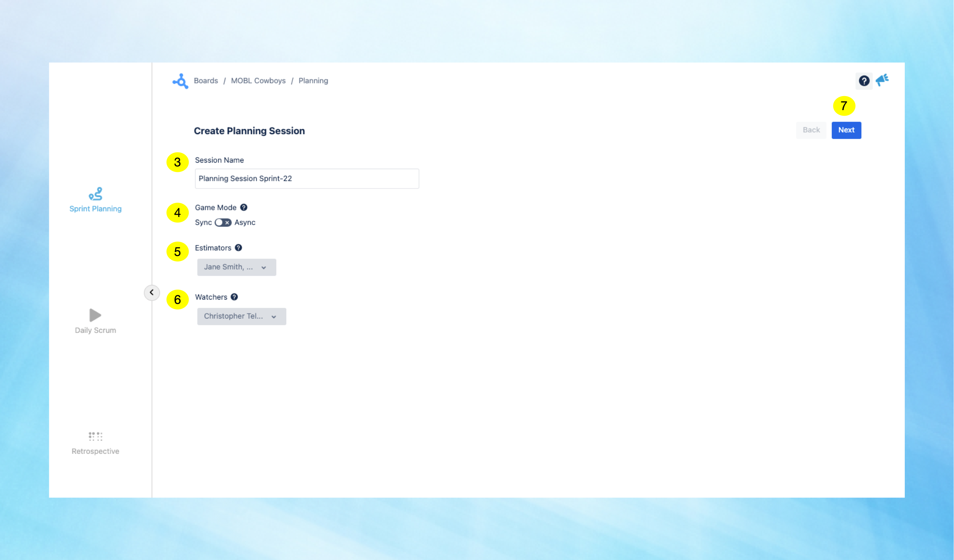The width and height of the screenshot is (954, 560).
Task: Click the app logo in breadcrumb
Action: coord(180,81)
